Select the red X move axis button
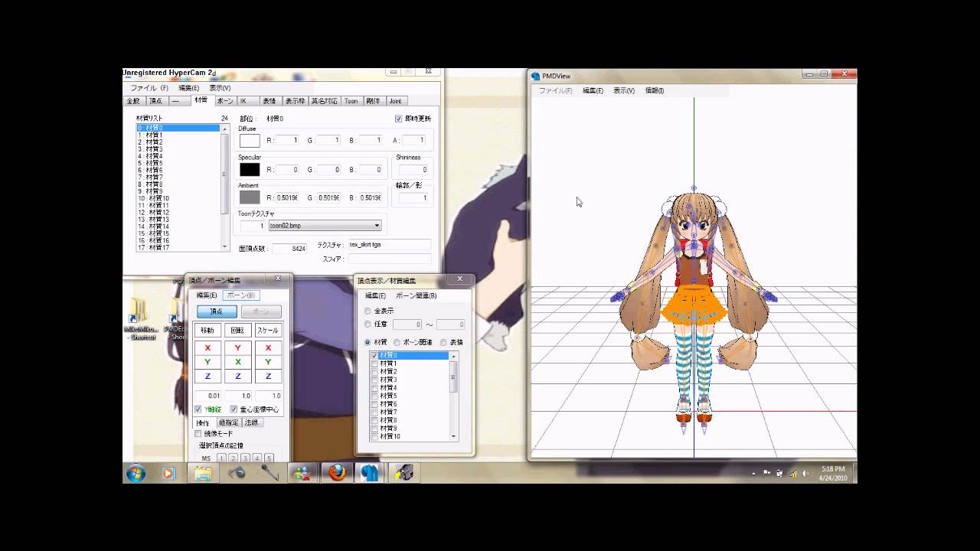The height and width of the screenshot is (551, 980). (x=207, y=347)
